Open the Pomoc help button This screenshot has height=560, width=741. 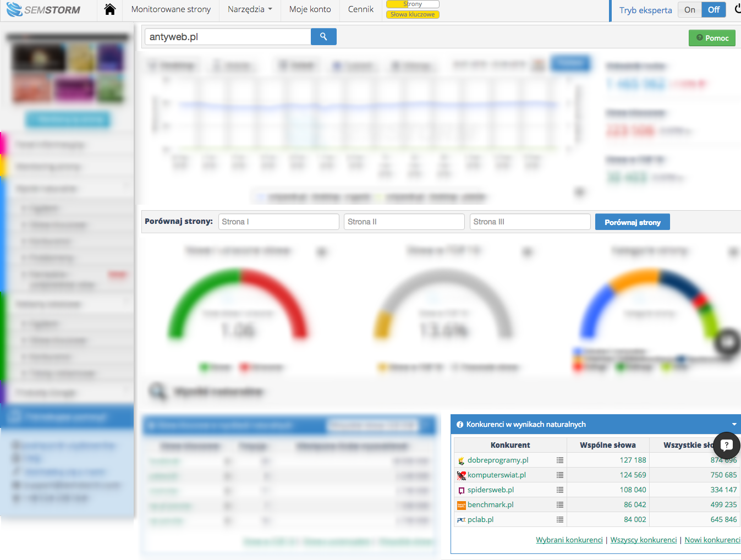(712, 38)
